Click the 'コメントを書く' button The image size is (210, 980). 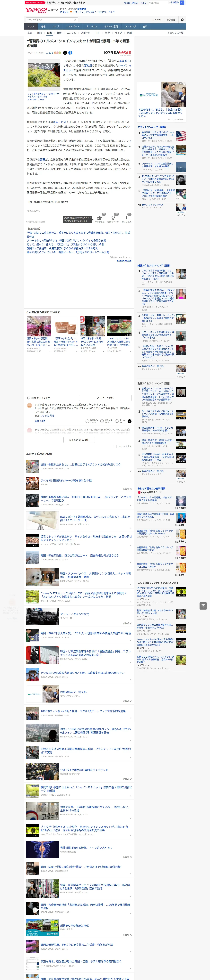click(105, 398)
